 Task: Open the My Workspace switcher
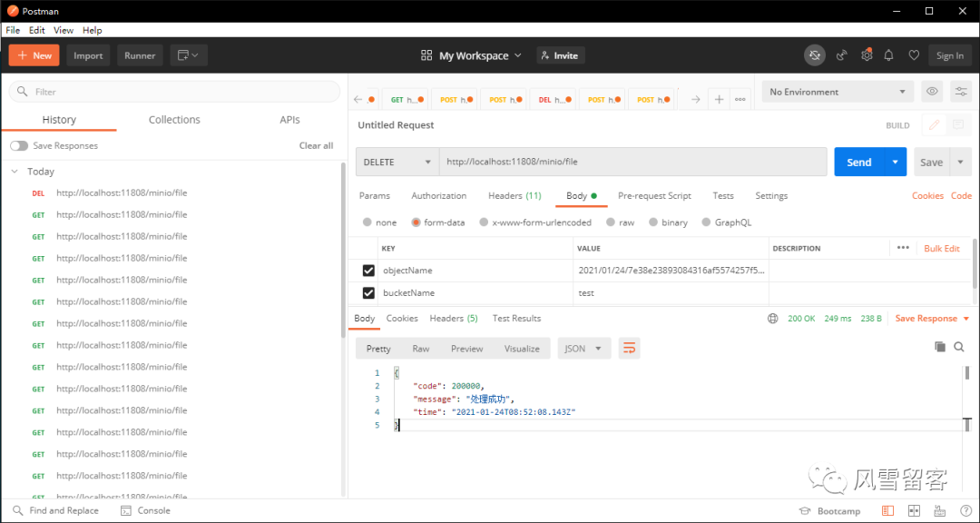point(472,55)
